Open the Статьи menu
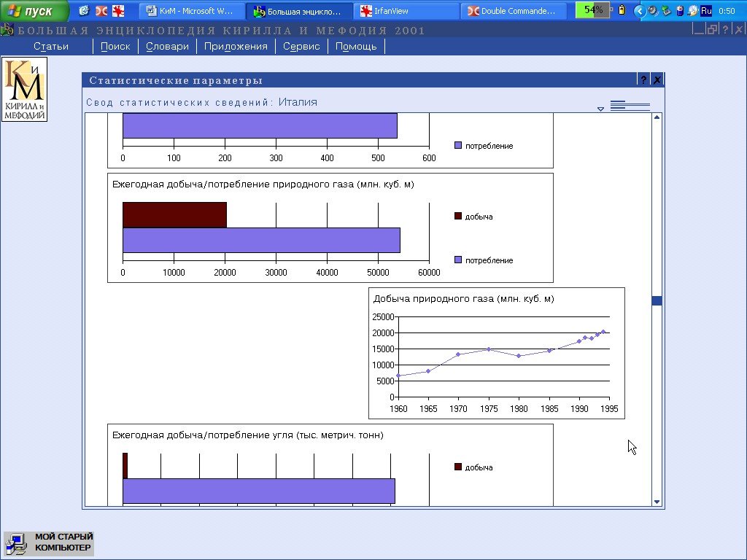The image size is (747, 560). (x=51, y=46)
